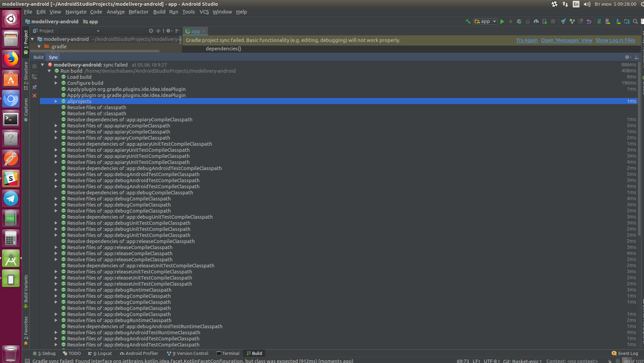The width and height of the screenshot is (644, 363).
Task: Click Collapse All icon in Project panel
Action: coord(158,31)
